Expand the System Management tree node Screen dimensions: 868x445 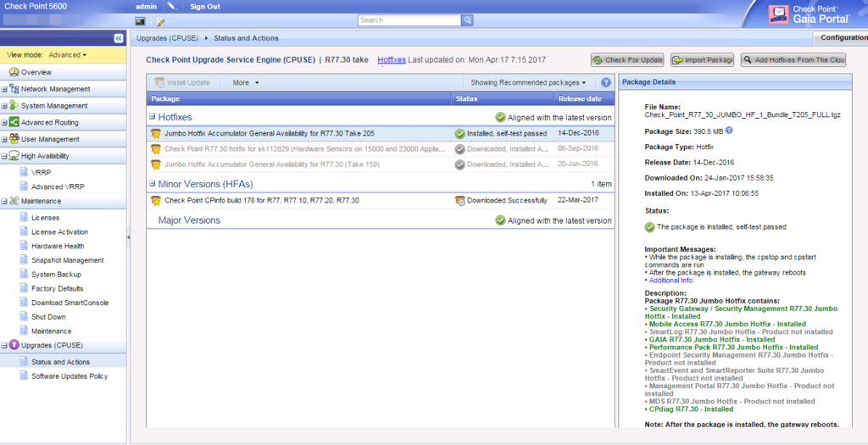[x=4, y=106]
